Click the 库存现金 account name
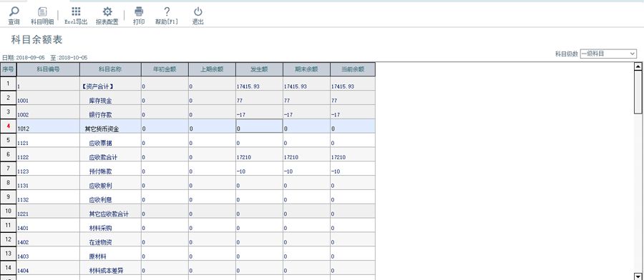 pos(100,101)
